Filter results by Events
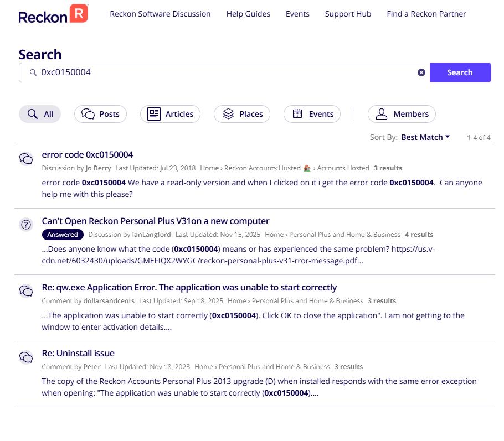This screenshot has width=504, height=441. [312, 114]
